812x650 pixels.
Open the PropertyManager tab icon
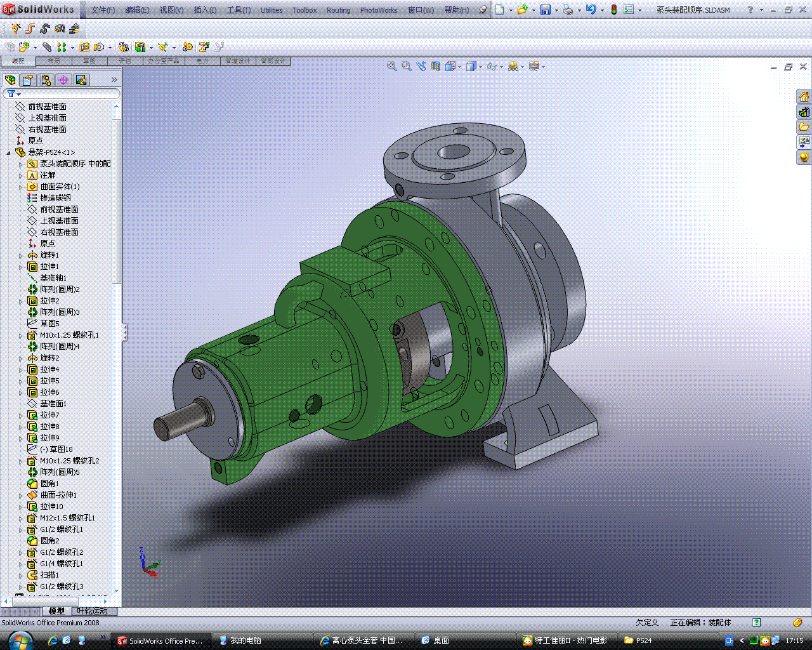point(27,80)
